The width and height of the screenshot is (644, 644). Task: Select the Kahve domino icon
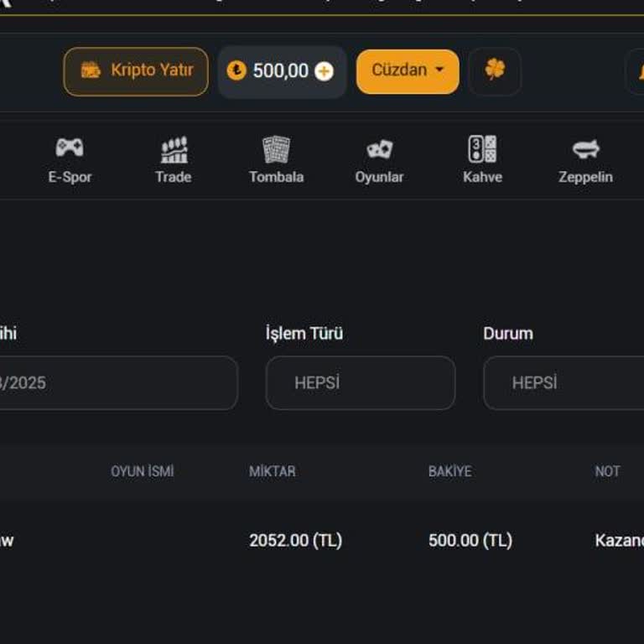point(482,149)
